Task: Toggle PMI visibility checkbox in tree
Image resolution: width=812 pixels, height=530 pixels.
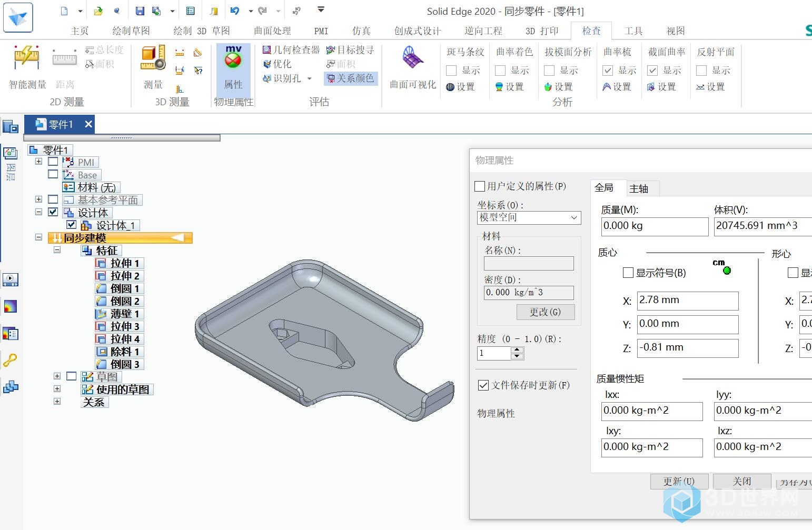Action: 53,162
